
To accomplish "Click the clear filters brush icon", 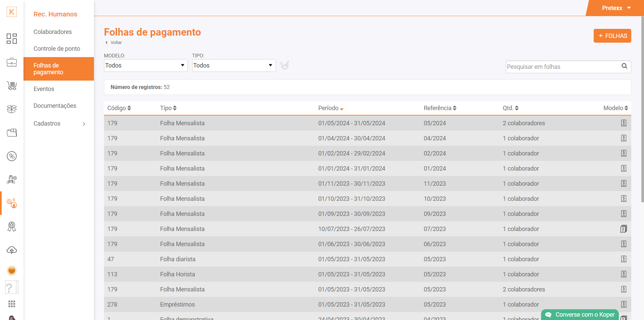I will (x=284, y=65).
